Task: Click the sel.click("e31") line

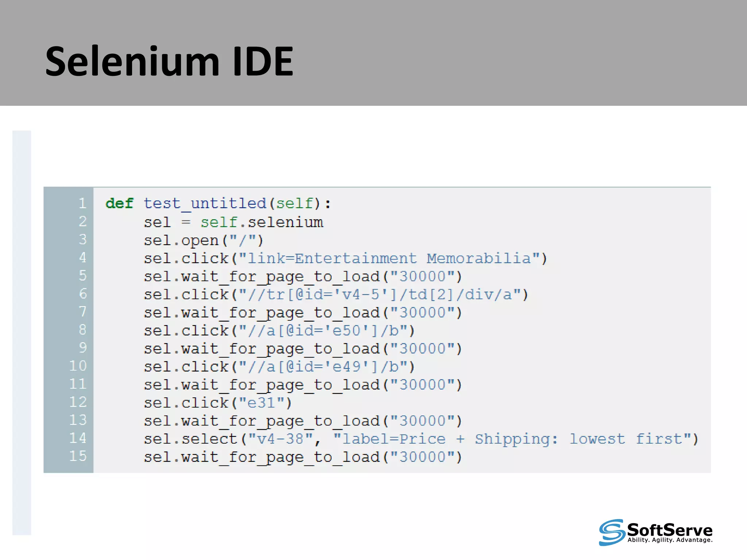Action: [218, 403]
